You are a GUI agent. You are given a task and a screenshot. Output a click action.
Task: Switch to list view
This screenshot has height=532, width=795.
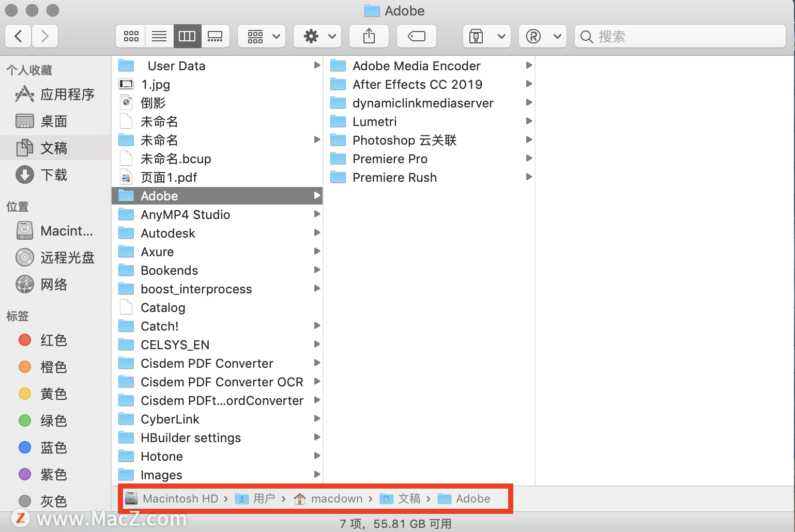[159, 36]
